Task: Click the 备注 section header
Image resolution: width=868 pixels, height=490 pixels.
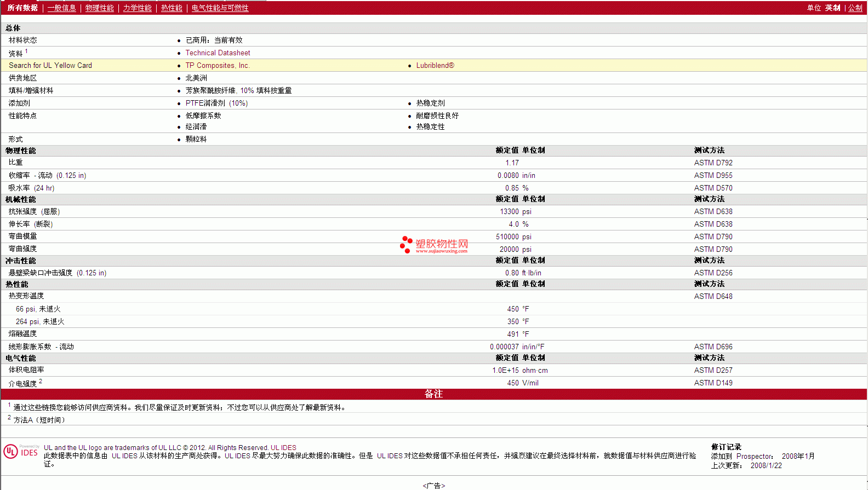Action: point(433,394)
